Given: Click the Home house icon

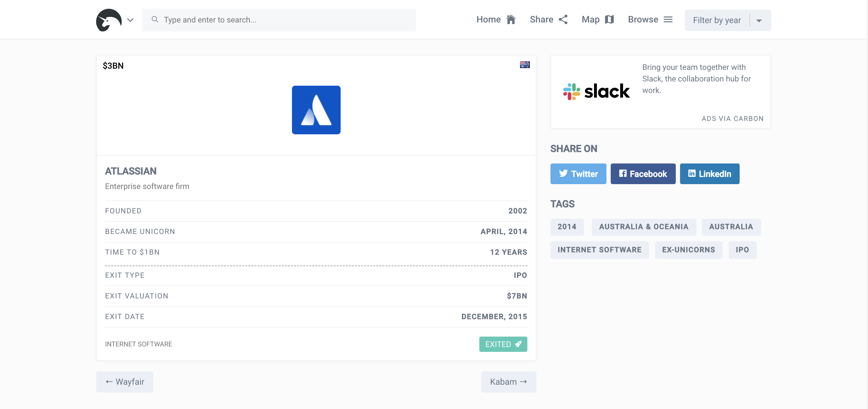Looking at the screenshot, I should pos(511,20).
